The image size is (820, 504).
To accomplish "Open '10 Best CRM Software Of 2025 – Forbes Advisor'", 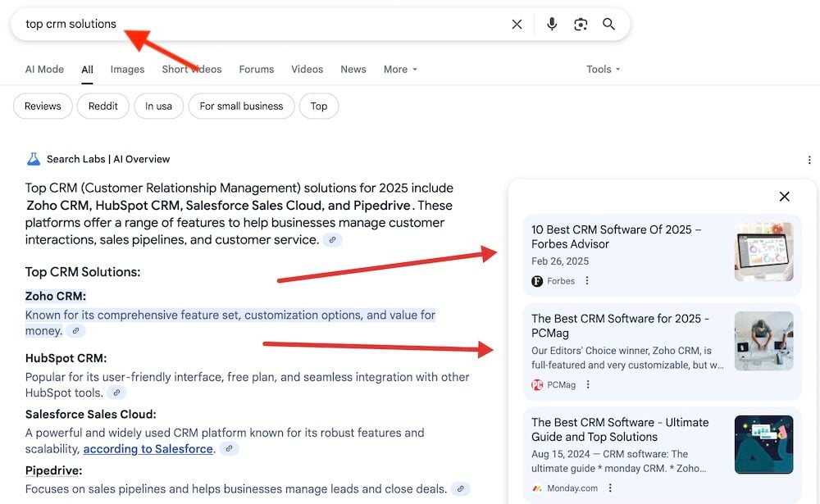I will [616, 237].
